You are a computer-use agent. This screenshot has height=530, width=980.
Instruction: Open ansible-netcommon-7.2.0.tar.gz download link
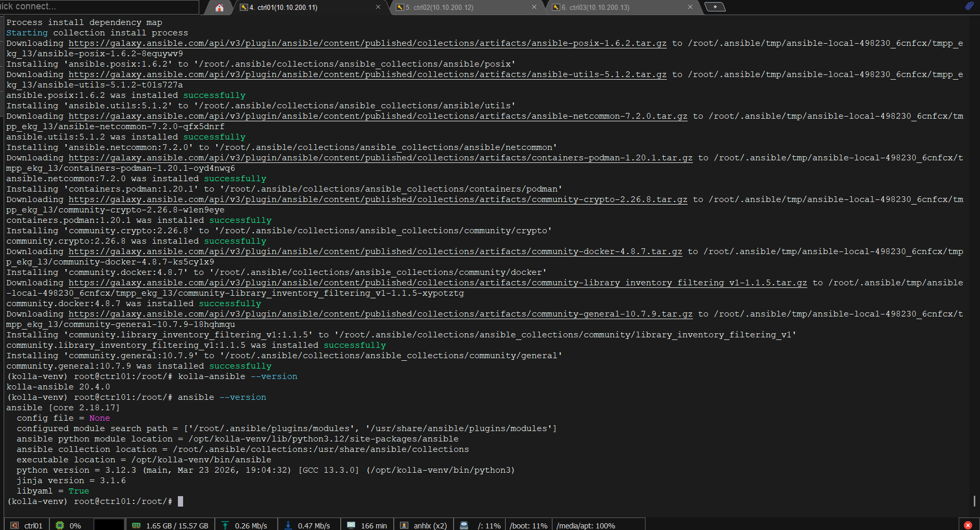[378, 116]
